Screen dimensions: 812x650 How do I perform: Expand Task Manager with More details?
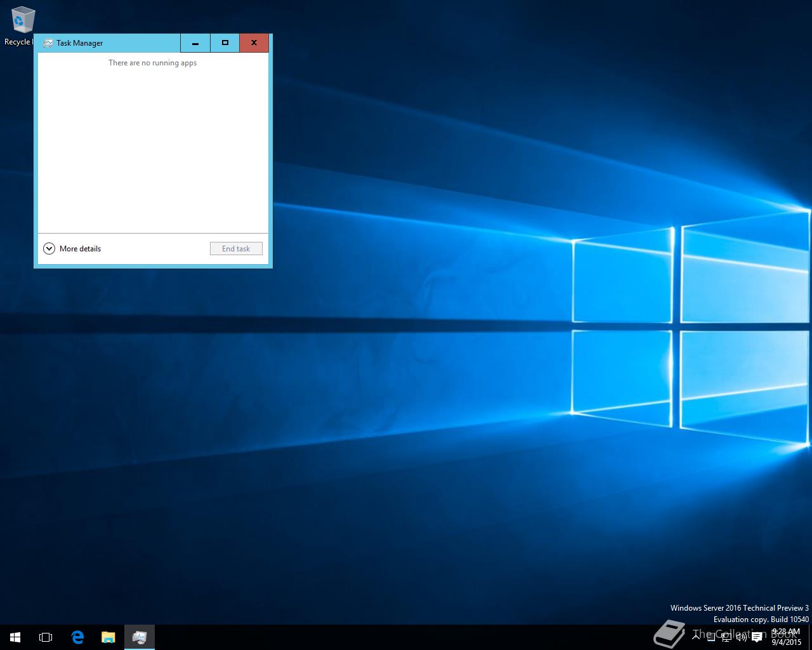(72, 249)
